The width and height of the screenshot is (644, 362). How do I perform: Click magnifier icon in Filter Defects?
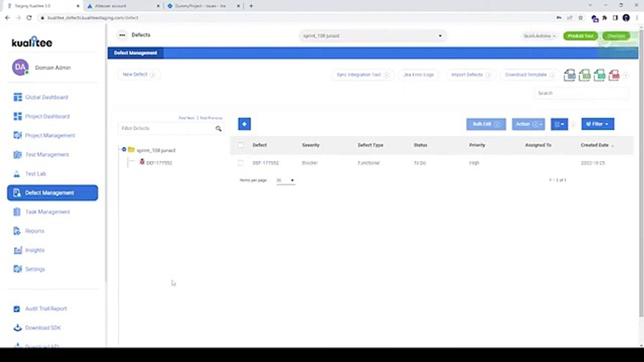tap(218, 129)
